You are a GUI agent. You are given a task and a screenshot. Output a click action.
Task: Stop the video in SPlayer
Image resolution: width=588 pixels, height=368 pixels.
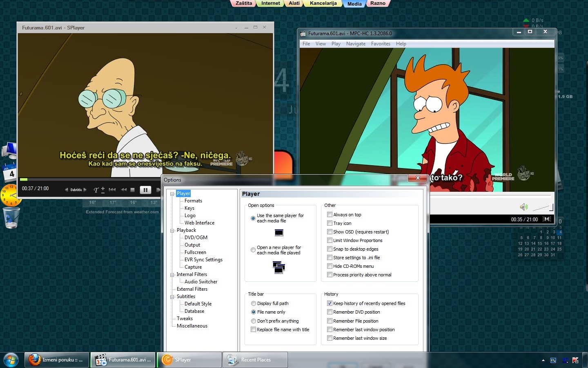pyautogui.click(x=132, y=190)
